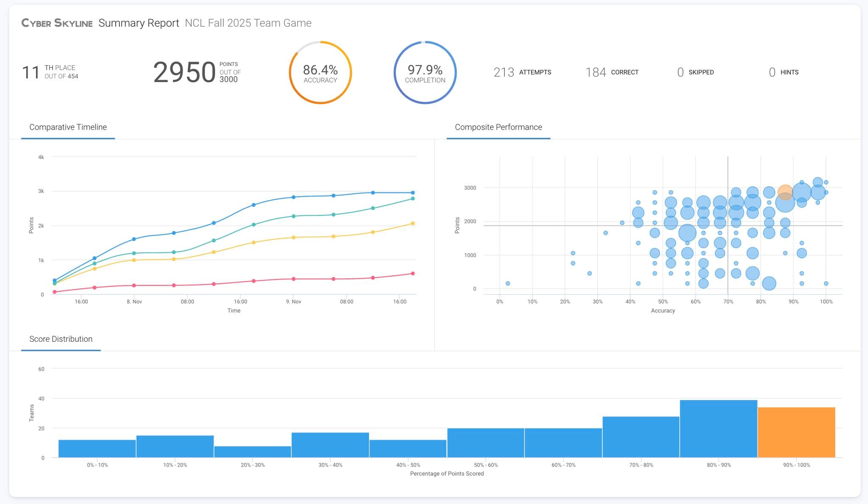The height and width of the screenshot is (504, 868).
Task: Click the 70%-80% histogram bar
Action: [x=640, y=437]
